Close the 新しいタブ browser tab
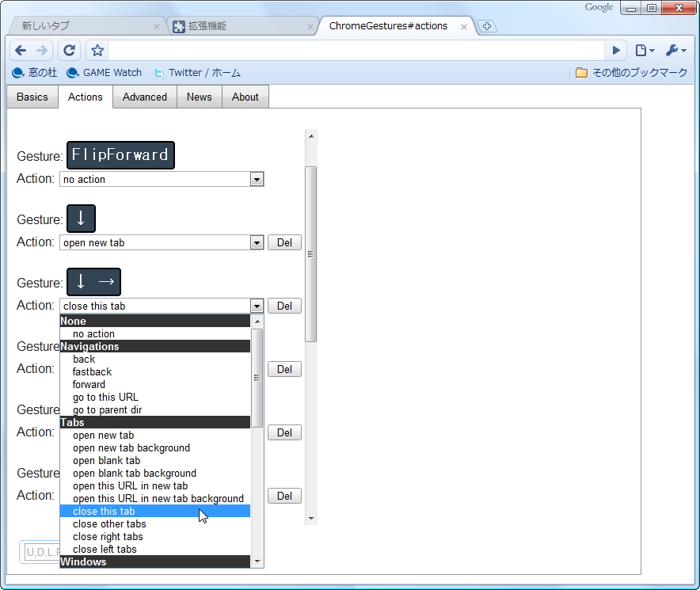Viewport: 700px width, 590px height. (156, 27)
